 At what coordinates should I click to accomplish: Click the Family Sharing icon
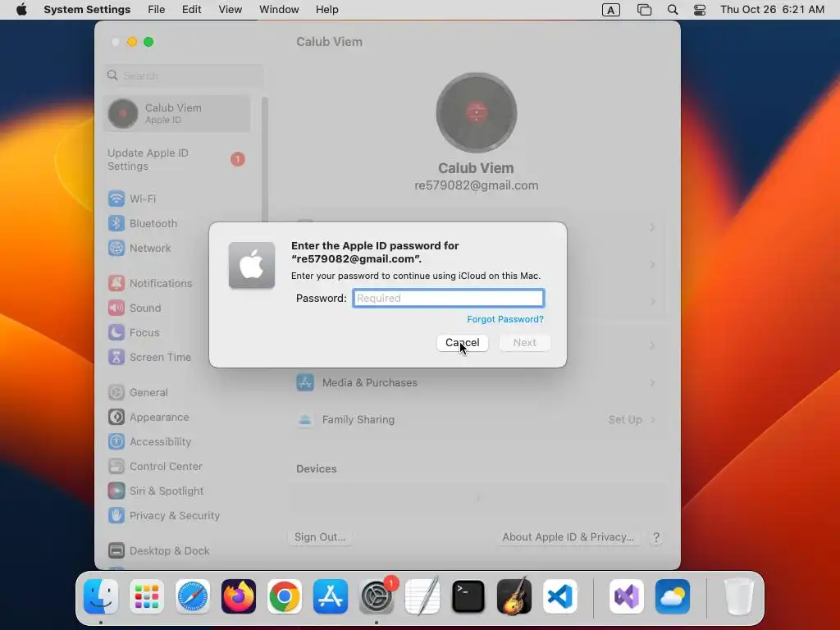coord(305,419)
